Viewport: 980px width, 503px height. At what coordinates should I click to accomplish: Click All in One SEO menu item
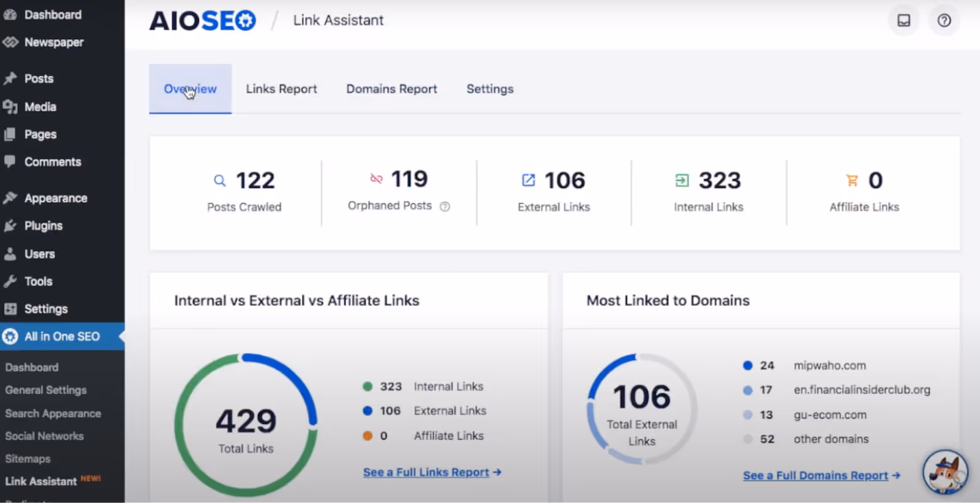click(x=62, y=336)
